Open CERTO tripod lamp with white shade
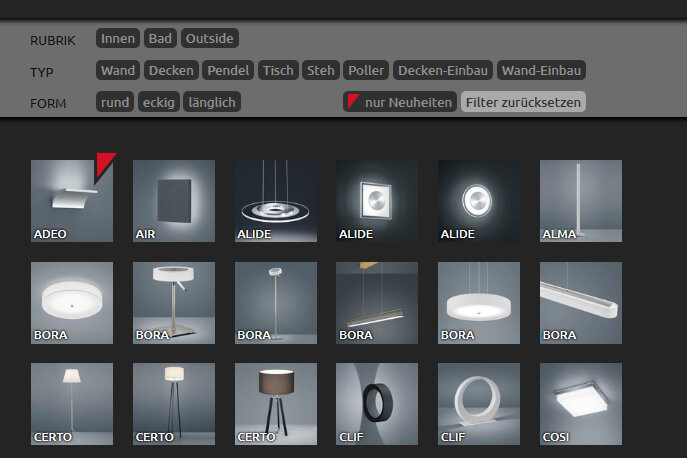The width and height of the screenshot is (687, 458). click(174, 404)
